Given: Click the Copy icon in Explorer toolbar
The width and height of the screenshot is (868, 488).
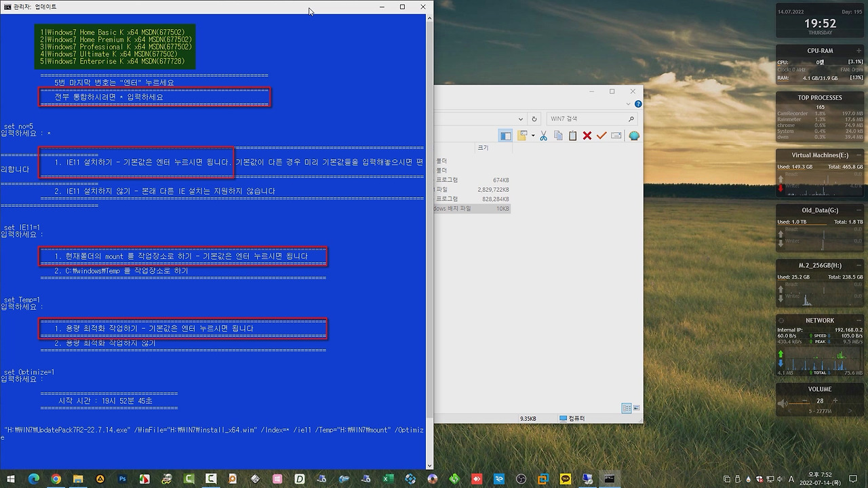Looking at the screenshot, I should point(558,136).
